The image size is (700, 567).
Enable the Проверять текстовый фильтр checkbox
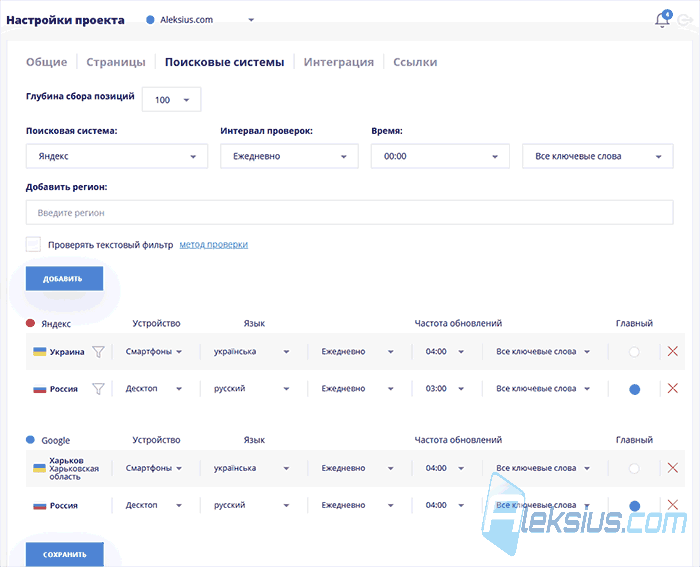(x=33, y=245)
